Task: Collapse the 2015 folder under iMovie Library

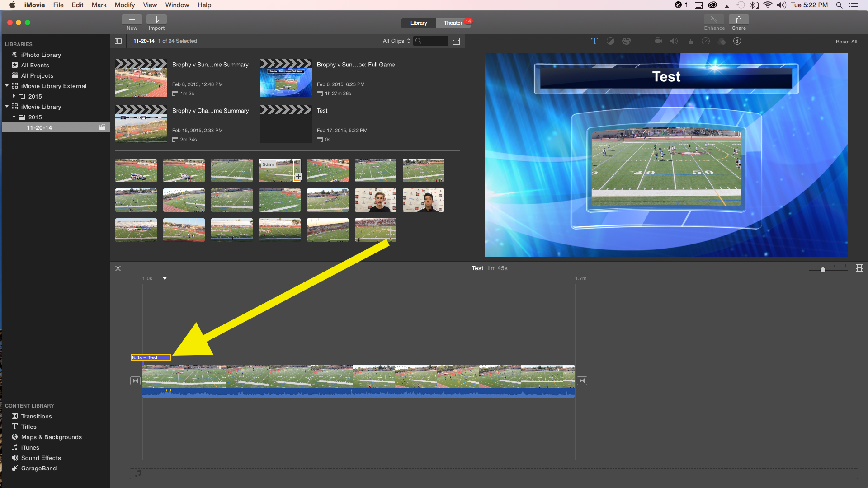Action: pos(13,117)
